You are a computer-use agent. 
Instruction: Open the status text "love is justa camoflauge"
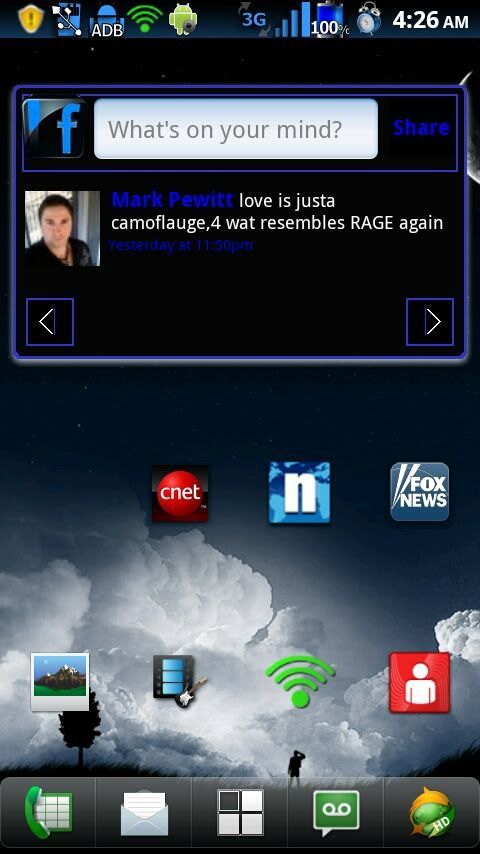point(277,212)
